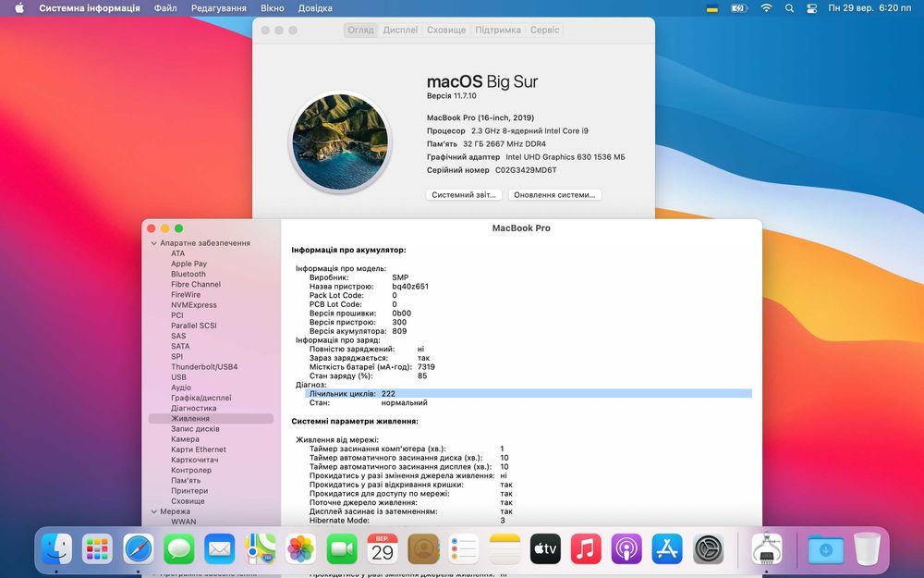Open the Apple menu
Image resolution: width=924 pixels, height=578 pixels.
[x=19, y=8]
